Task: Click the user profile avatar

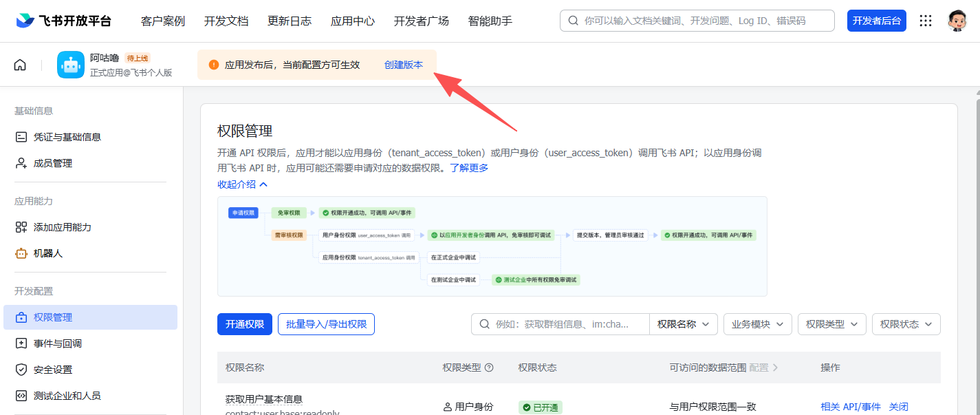Action: [x=957, y=21]
